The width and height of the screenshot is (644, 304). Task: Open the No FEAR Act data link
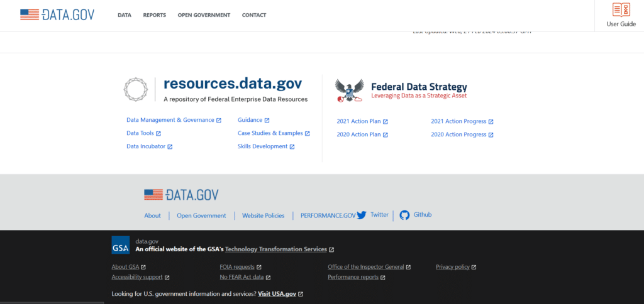(242, 277)
